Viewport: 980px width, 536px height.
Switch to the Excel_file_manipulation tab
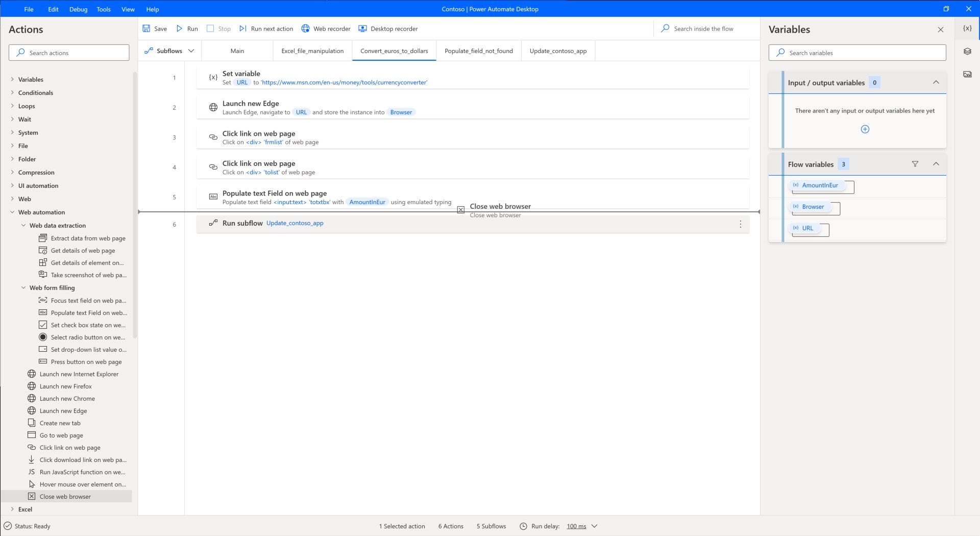[x=312, y=51]
